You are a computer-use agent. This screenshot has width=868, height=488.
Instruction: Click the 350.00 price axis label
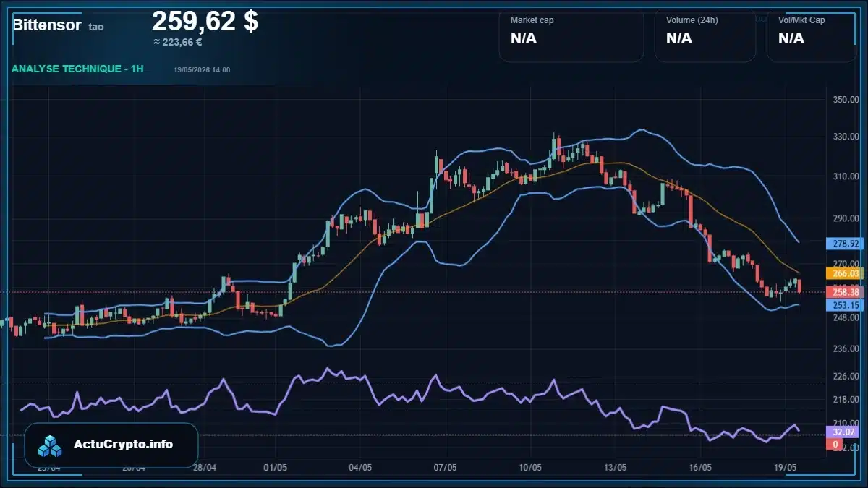(x=845, y=100)
